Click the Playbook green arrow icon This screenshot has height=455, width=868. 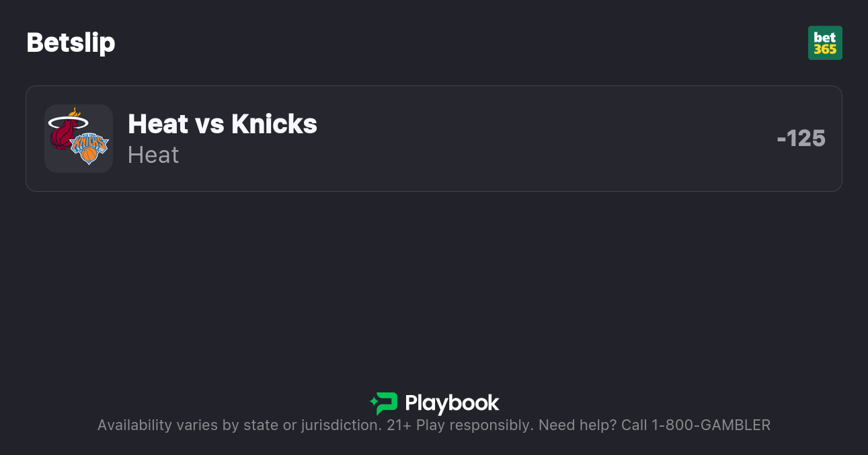[x=383, y=404]
